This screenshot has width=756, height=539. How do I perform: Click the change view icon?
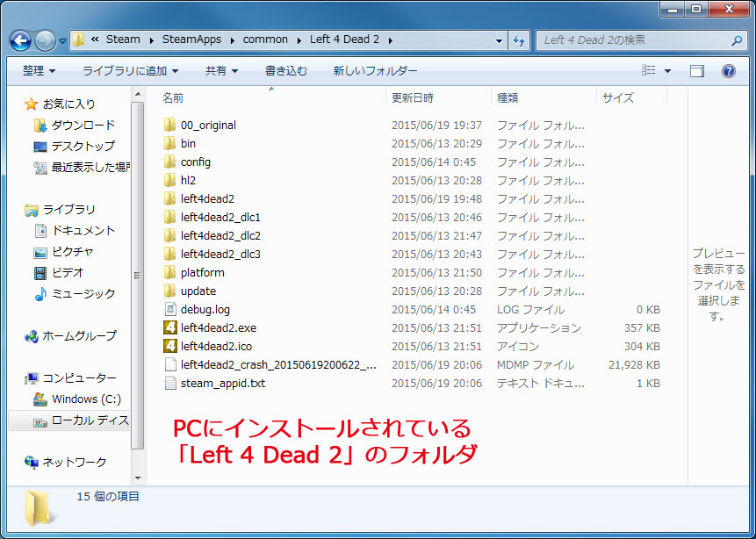[649, 71]
